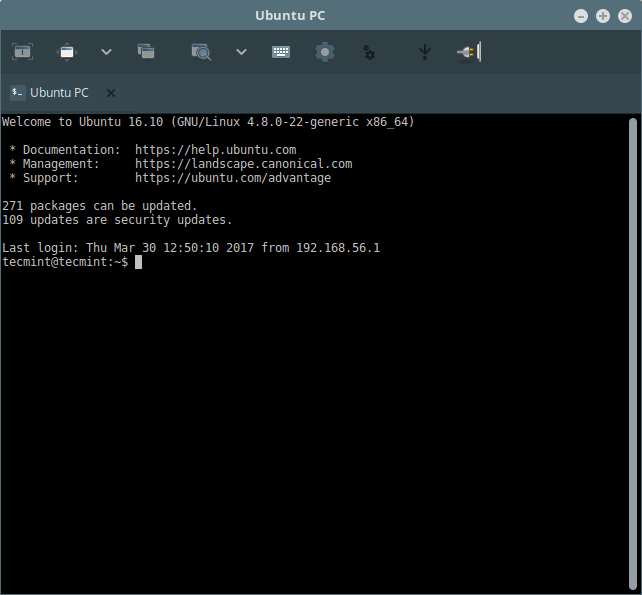Open dropdown arrow next to fullscreen icon
Screen dimensions: 642x595
[x=106, y=52]
